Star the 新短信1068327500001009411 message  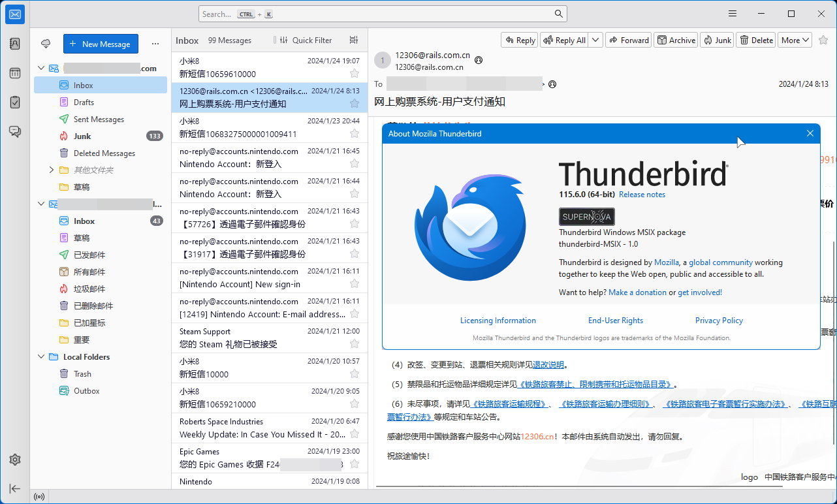[355, 133]
